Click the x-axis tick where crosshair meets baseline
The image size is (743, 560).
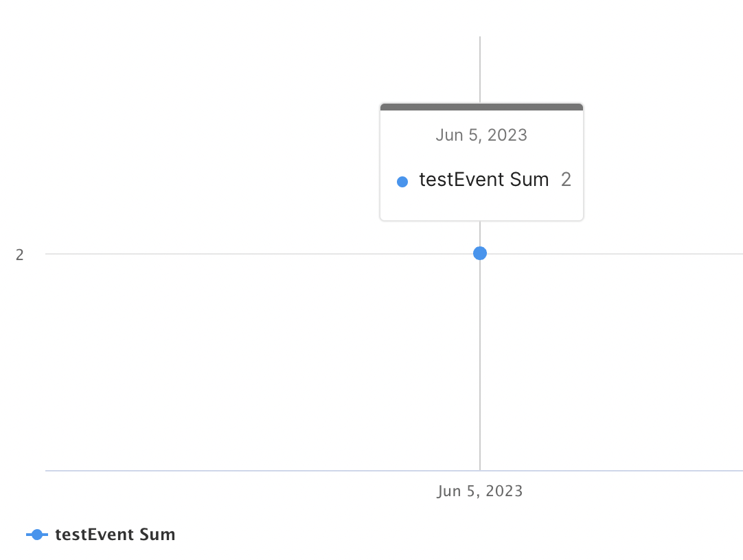pos(480,471)
